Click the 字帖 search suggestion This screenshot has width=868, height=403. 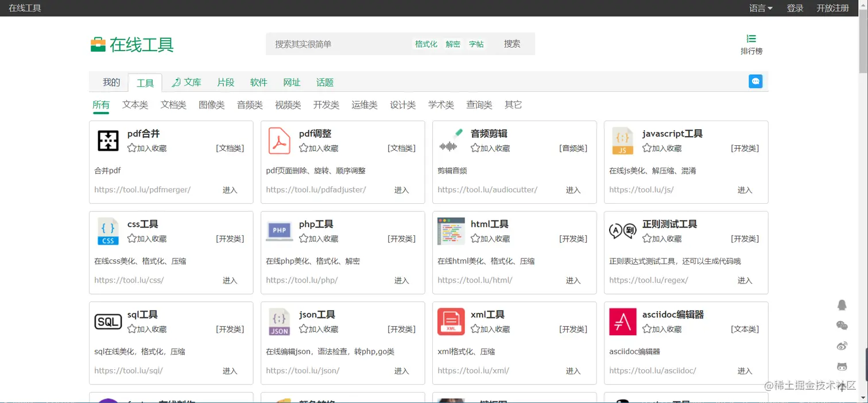point(476,44)
